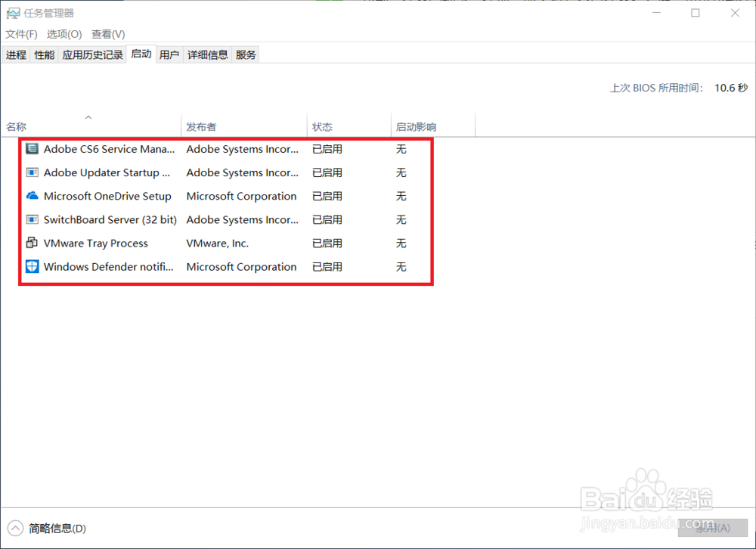Switch to the 服务 tab
The height and width of the screenshot is (549, 756).
pos(246,54)
